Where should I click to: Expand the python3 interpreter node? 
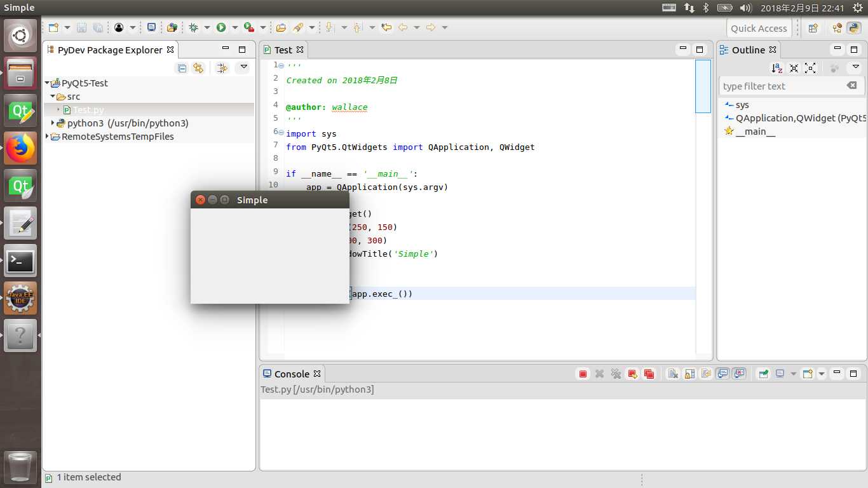tap(53, 123)
